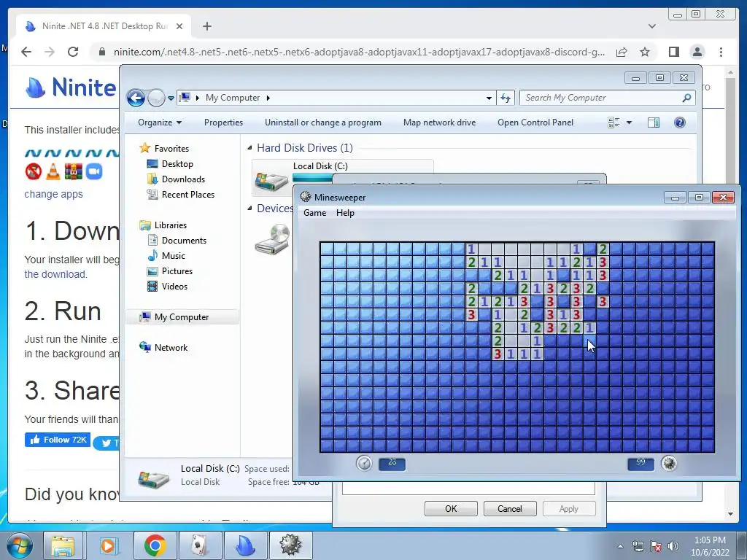This screenshot has height=560, width=747.
Task: Click the volume speaker icon in system tray
Action: coord(673,546)
